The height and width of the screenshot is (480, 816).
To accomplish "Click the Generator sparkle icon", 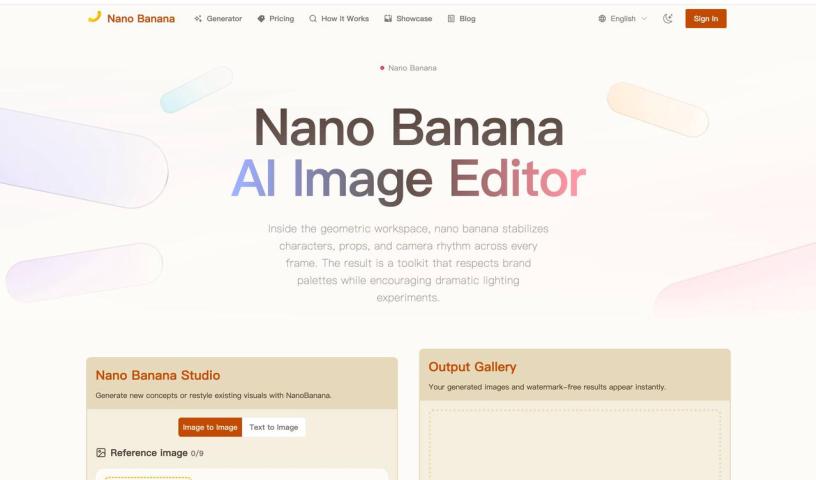I will [198, 19].
